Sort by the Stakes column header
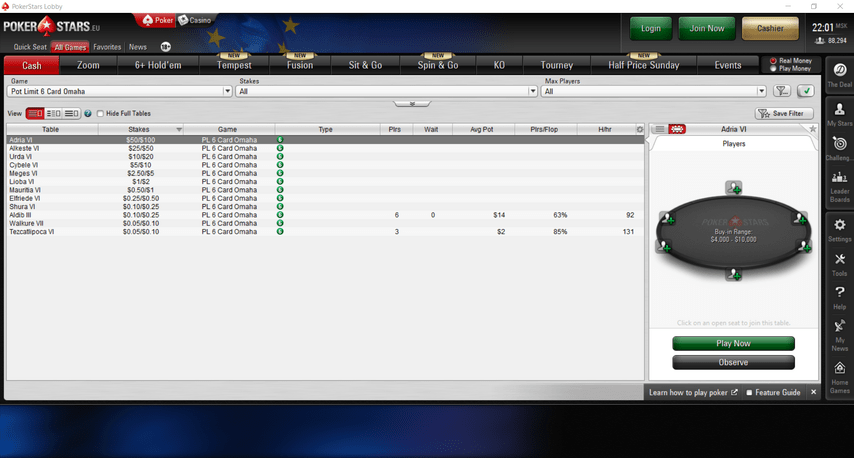Viewport: 854px width, 458px height. click(140, 130)
